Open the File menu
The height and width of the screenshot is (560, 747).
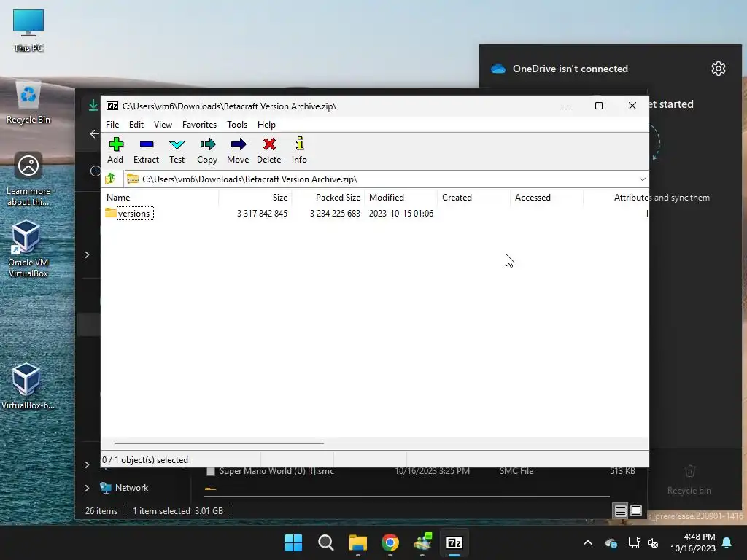[112, 124]
